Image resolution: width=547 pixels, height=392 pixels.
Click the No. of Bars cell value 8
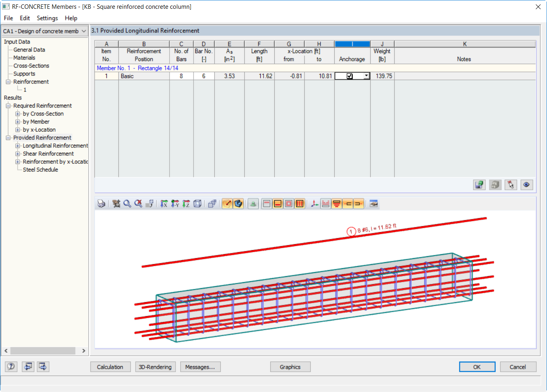182,76
